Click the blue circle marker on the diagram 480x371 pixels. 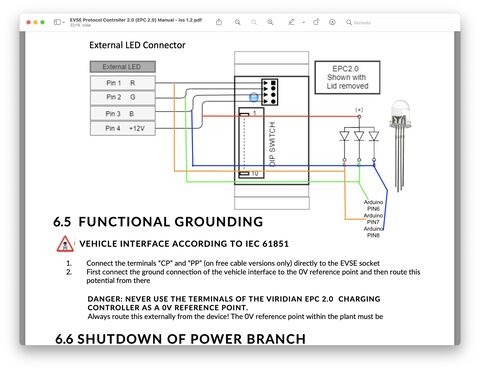254,97
